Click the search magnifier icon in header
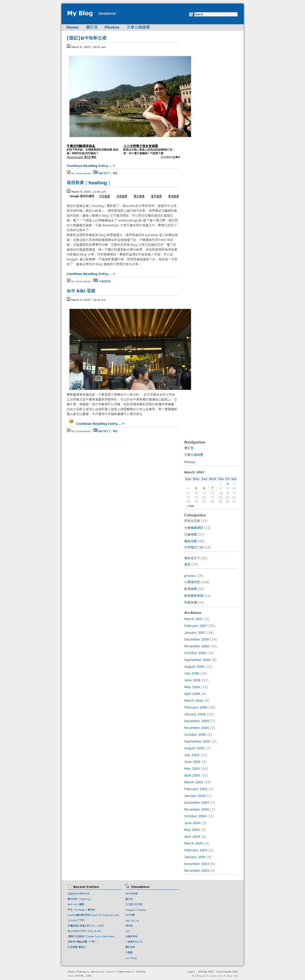Viewport: 305px width, 980px height. [191, 15]
